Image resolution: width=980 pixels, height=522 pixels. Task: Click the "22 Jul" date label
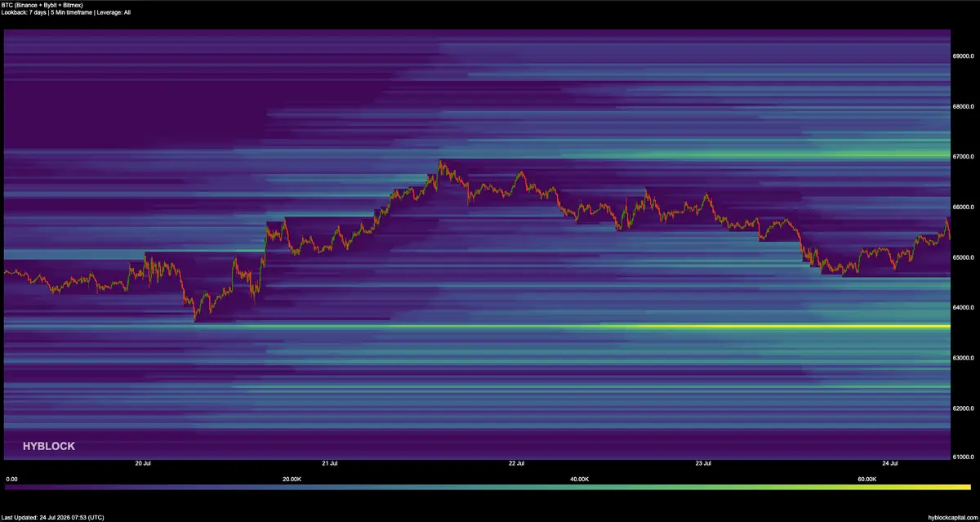click(x=516, y=463)
